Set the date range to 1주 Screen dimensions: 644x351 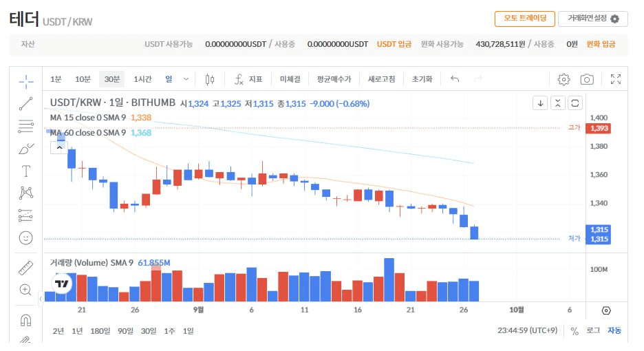pos(169,331)
